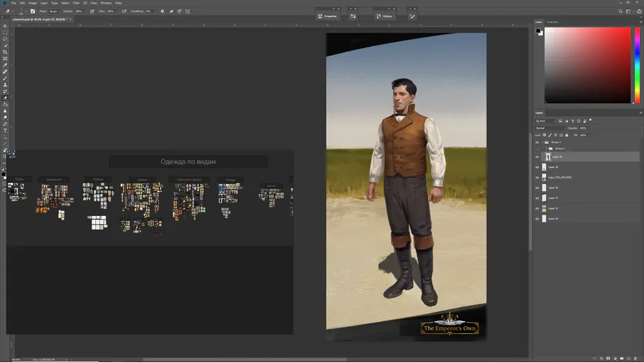The height and width of the screenshot is (362, 644).
Task: Select the scheme3.psd document tab
Action: (x=39, y=19)
